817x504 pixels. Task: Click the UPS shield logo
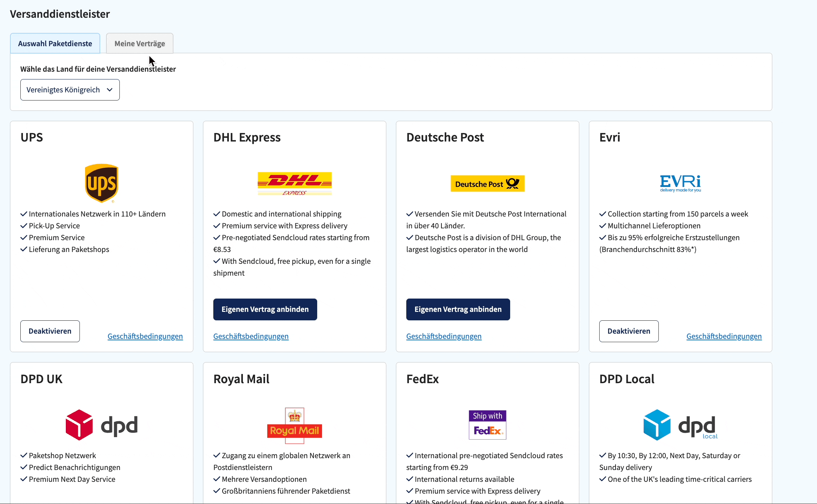point(102,183)
